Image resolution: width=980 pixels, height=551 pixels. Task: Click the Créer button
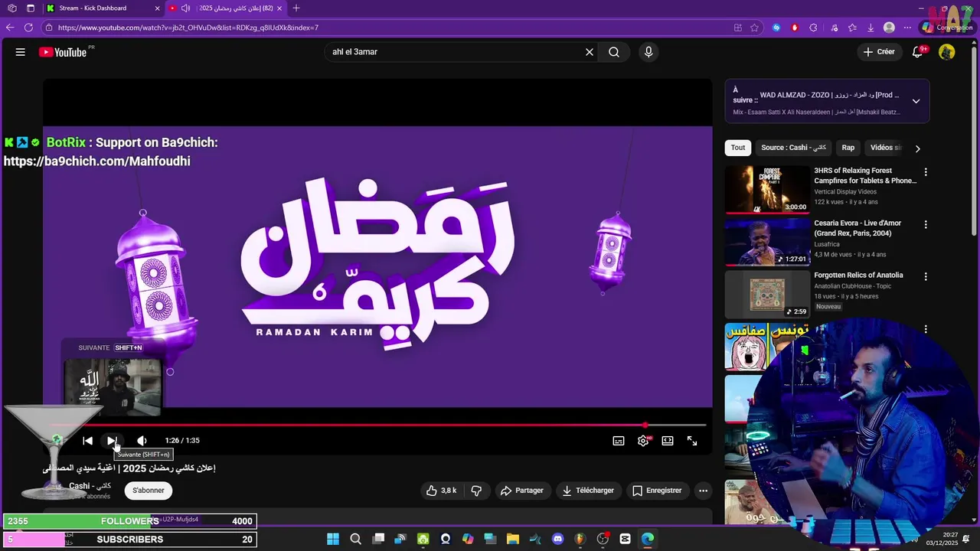(879, 52)
